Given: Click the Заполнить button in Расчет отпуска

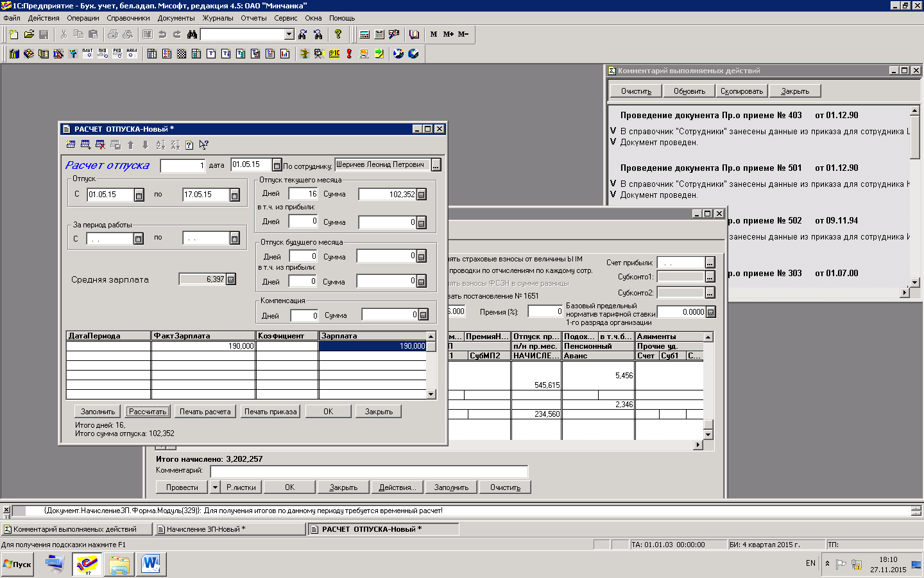Looking at the screenshot, I should click(98, 412).
